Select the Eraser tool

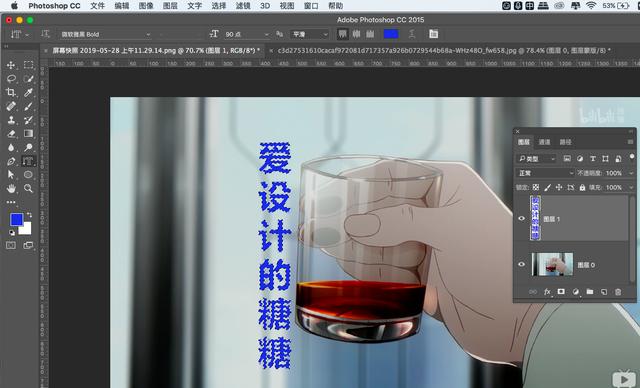pyautogui.click(x=11, y=133)
